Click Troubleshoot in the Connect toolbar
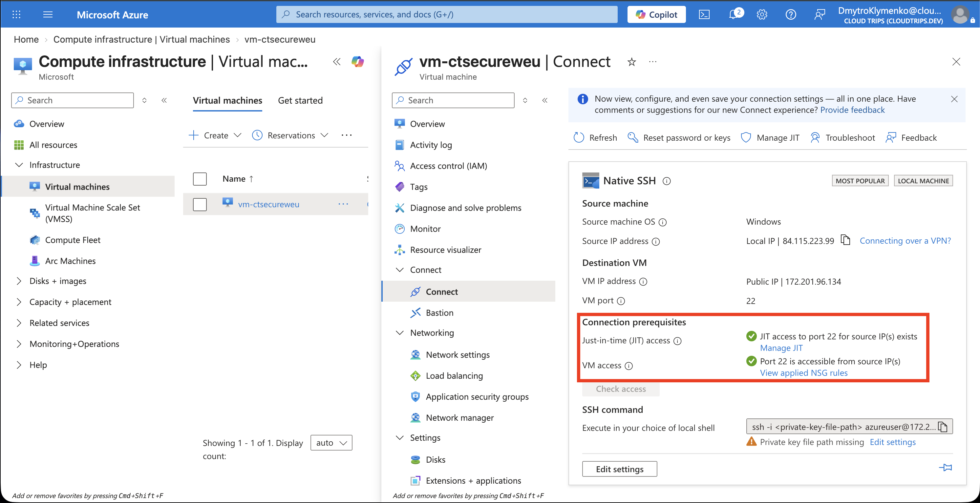The image size is (980, 503). [842, 138]
